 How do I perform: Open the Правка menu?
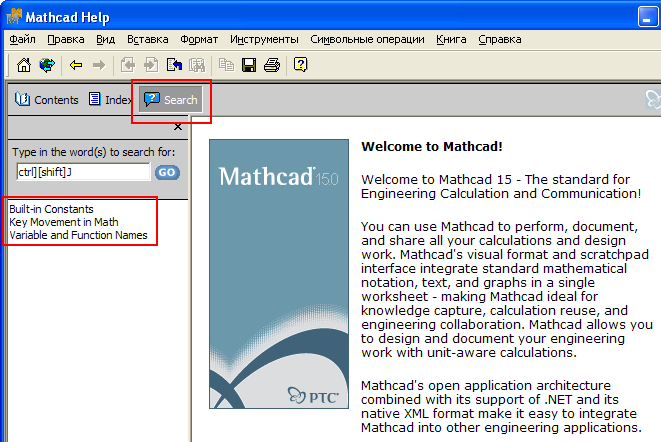[x=66, y=39]
